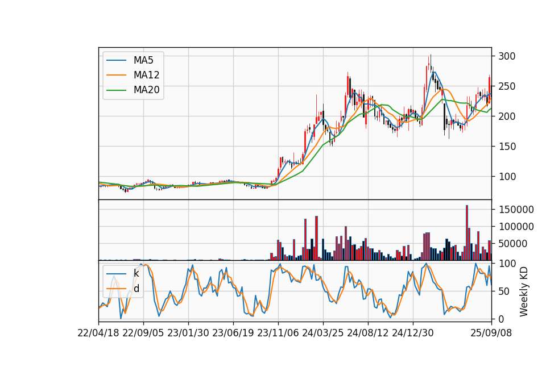The image size is (546, 392).
Task: Click the 50000 volume axis tick
Action: (x=513, y=244)
